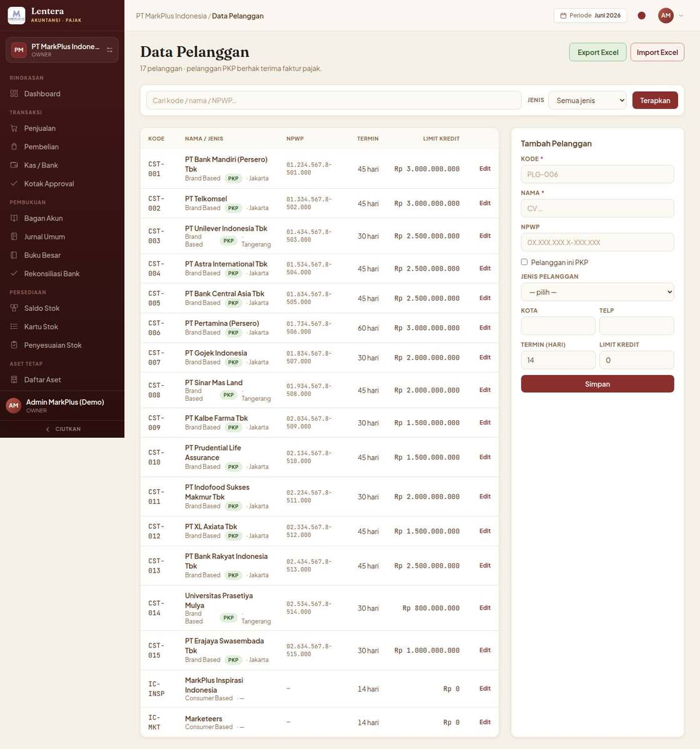Click the Lentera logo icon
Image resolution: width=700 pixels, height=749 pixels.
pos(16,15)
